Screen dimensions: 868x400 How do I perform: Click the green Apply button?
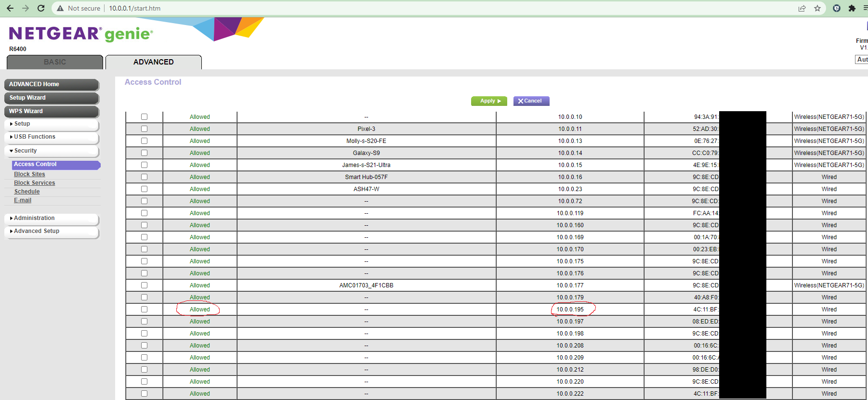489,101
